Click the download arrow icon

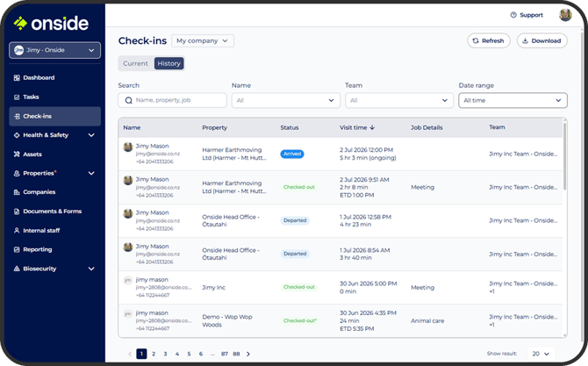[525, 41]
